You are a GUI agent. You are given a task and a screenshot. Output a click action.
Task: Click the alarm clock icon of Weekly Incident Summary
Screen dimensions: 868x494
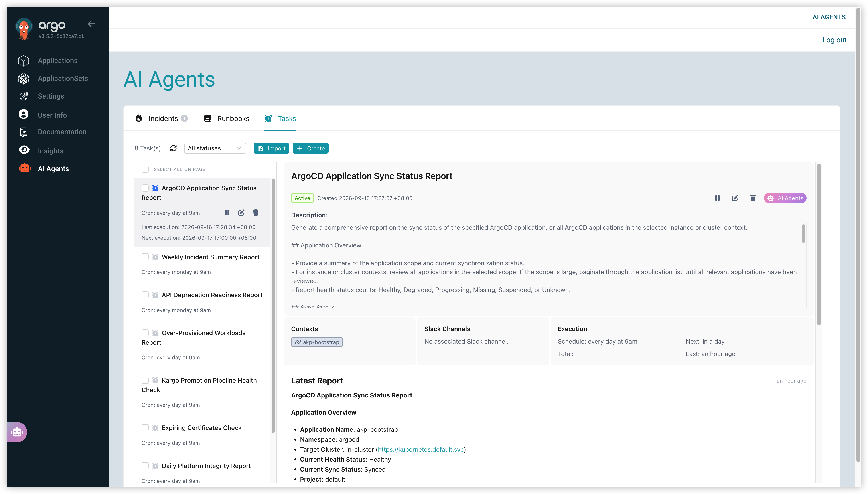155,257
